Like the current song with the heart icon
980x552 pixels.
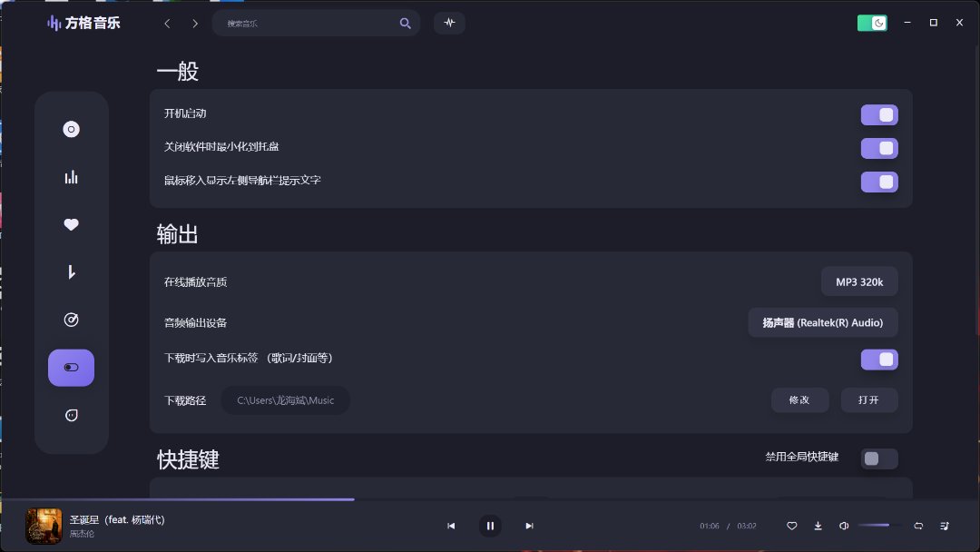click(791, 526)
